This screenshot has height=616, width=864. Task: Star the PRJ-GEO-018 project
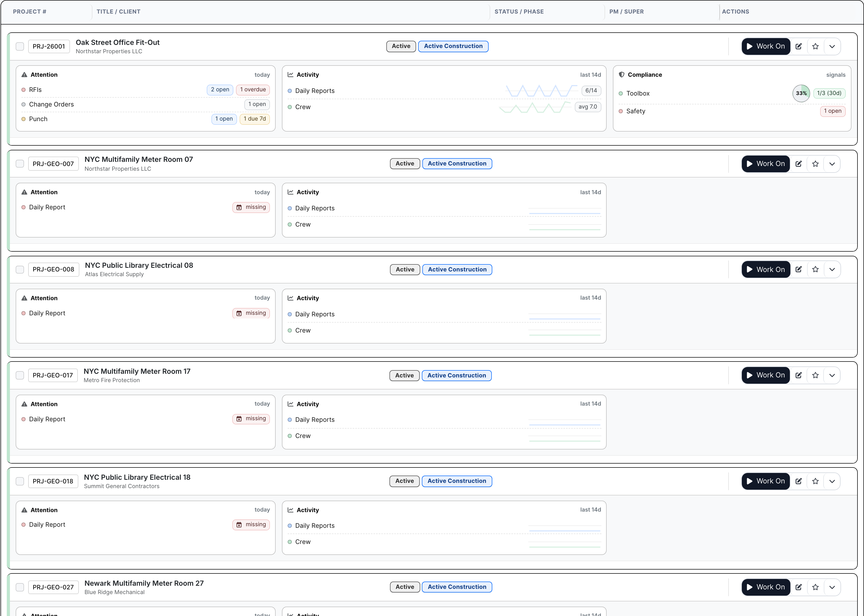pos(815,481)
